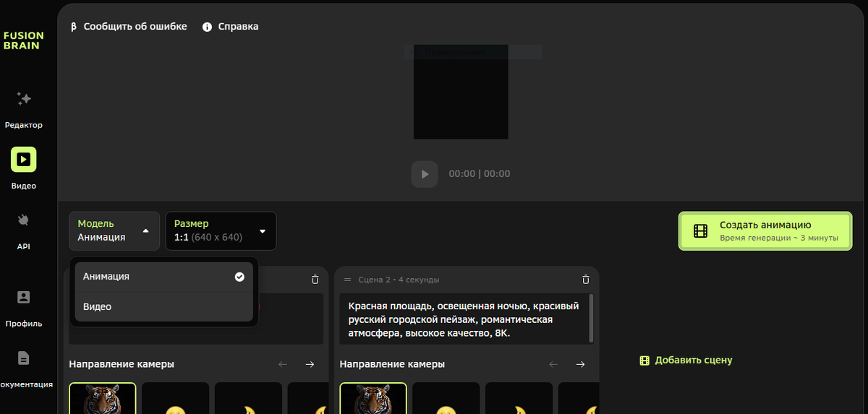
Task: Select second camera thumbnail in Сцена 2
Action: click(x=446, y=398)
